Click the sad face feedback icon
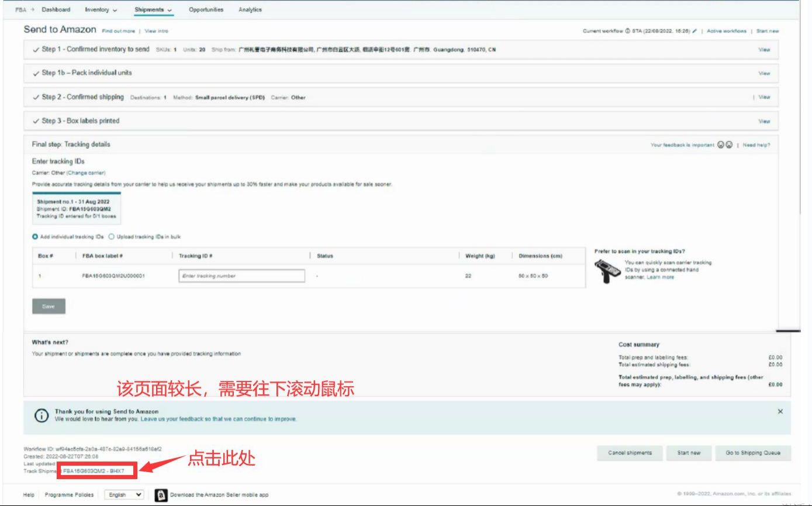This screenshot has height=506, width=812. (729, 145)
